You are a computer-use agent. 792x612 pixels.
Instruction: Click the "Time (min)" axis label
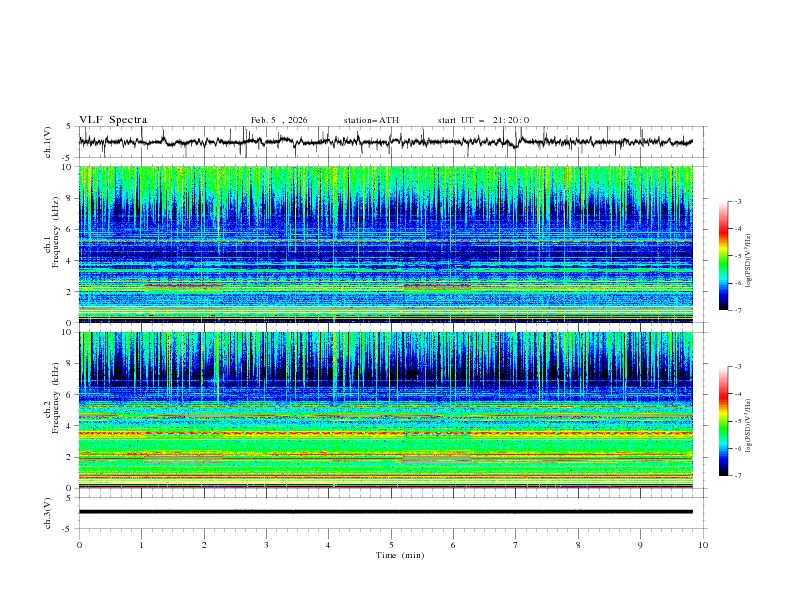(400, 555)
